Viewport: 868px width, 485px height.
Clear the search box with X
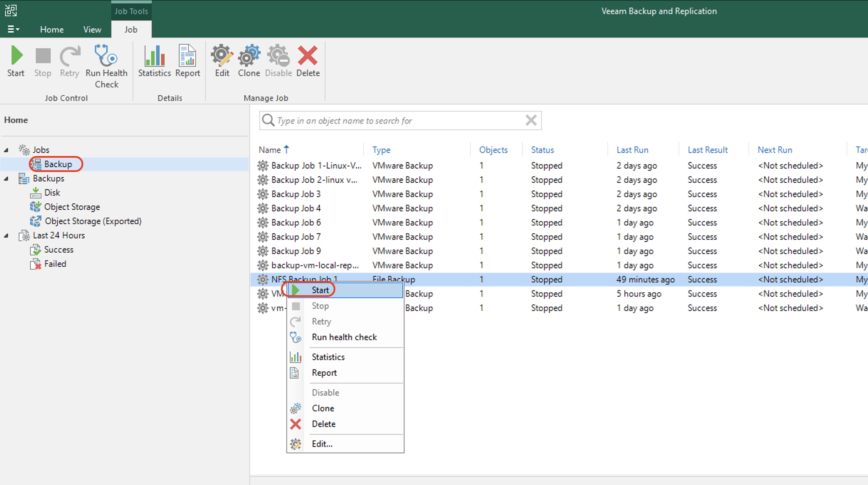pos(531,120)
